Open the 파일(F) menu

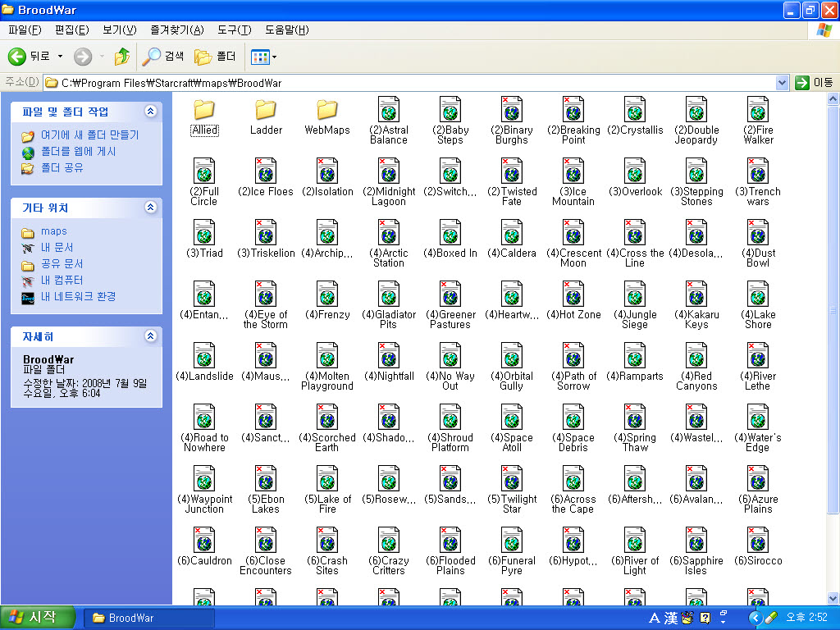tap(25, 30)
